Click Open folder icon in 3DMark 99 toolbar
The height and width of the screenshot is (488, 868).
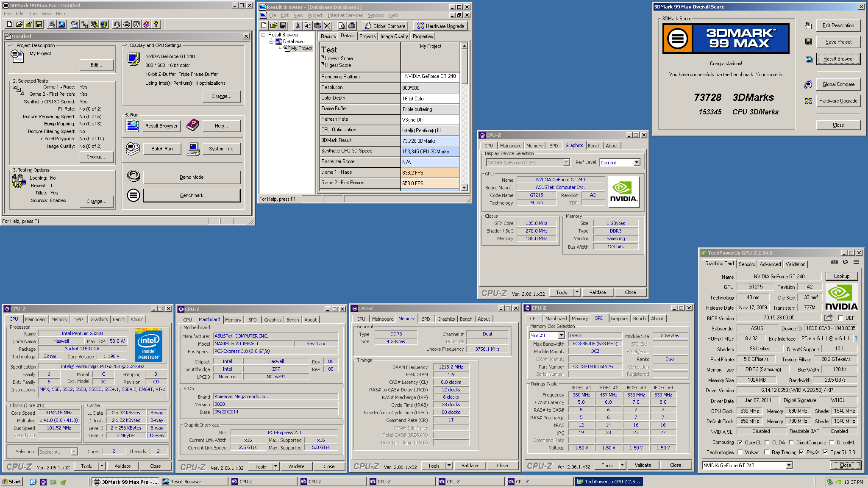pyautogui.click(x=19, y=24)
